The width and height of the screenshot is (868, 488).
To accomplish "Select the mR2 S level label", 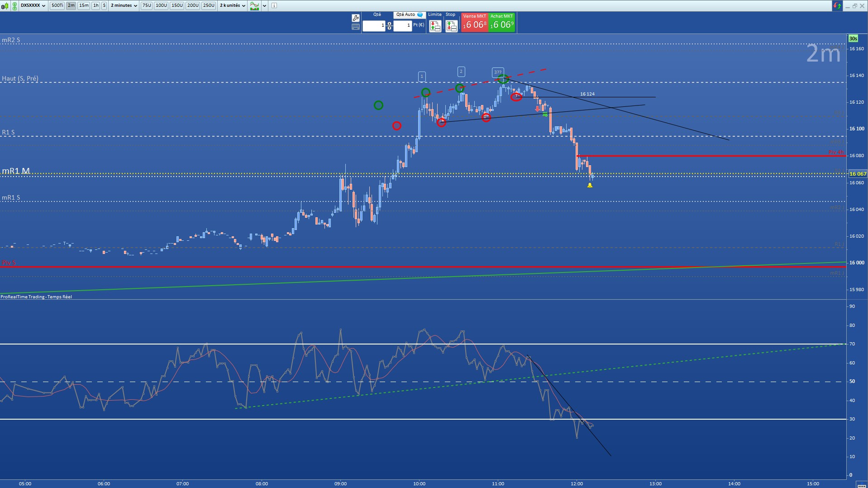I will [11, 40].
